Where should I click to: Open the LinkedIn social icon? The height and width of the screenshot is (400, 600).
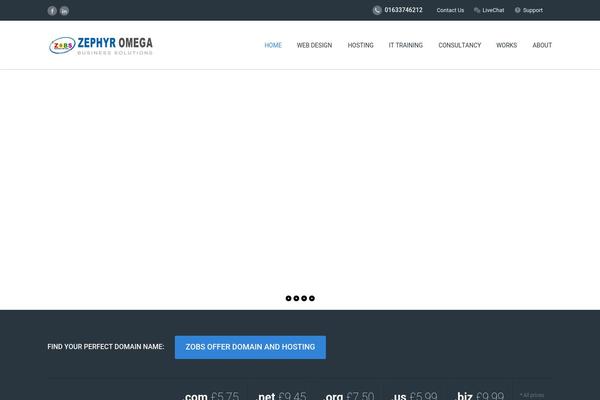[x=64, y=11]
